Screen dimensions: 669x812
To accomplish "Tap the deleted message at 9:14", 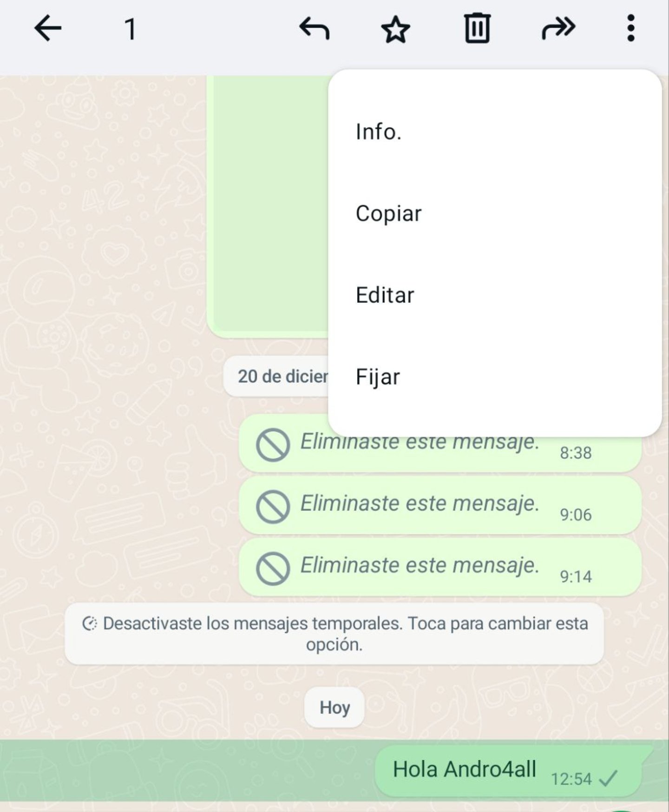I will coord(440,567).
